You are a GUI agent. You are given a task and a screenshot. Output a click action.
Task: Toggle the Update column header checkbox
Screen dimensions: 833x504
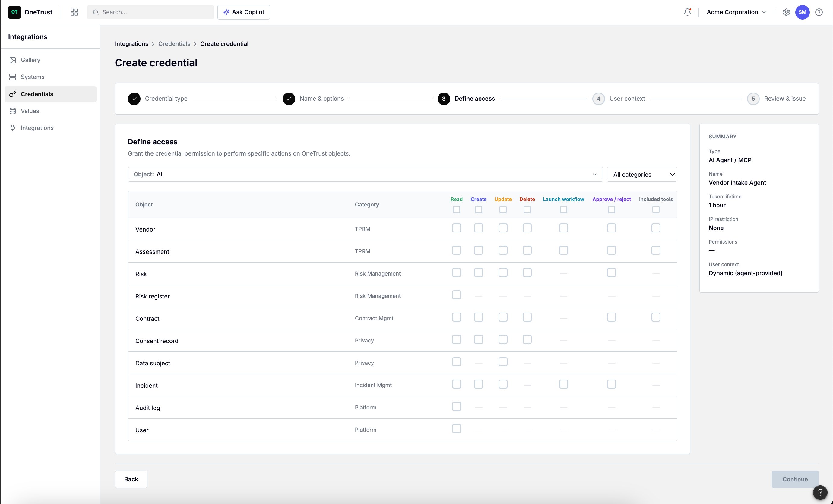[503, 209]
